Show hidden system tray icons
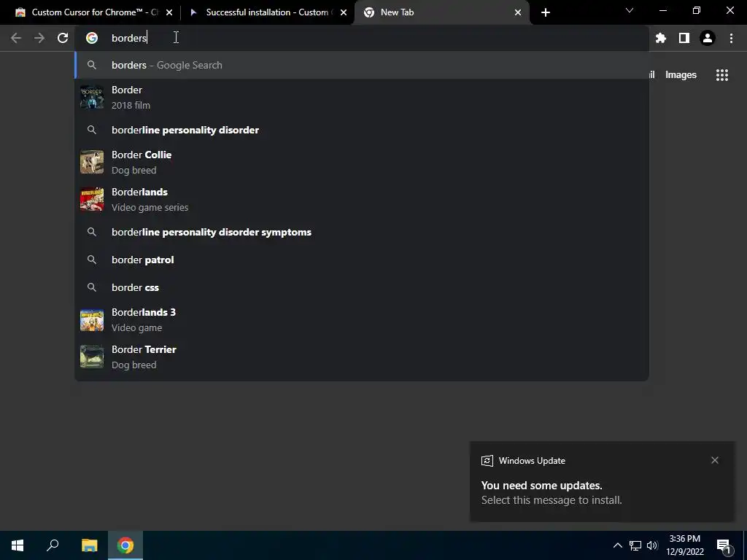This screenshot has width=747, height=560. (617, 545)
